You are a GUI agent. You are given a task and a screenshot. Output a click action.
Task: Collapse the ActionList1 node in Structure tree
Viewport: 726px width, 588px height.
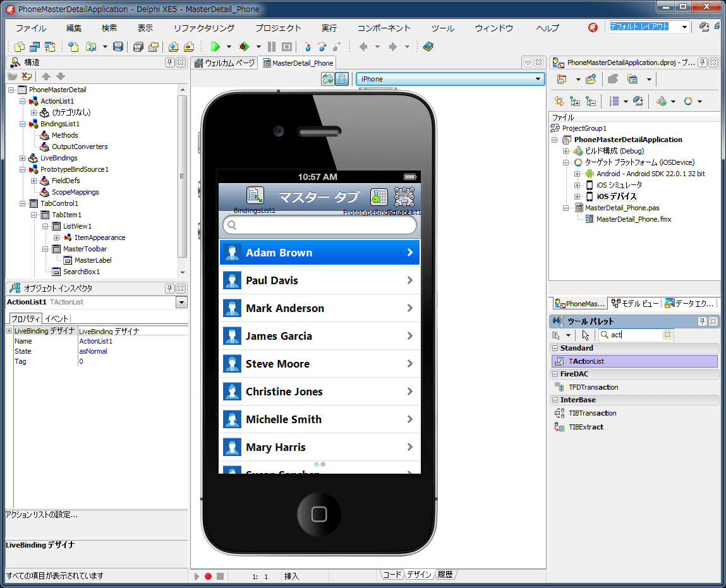coord(22,101)
